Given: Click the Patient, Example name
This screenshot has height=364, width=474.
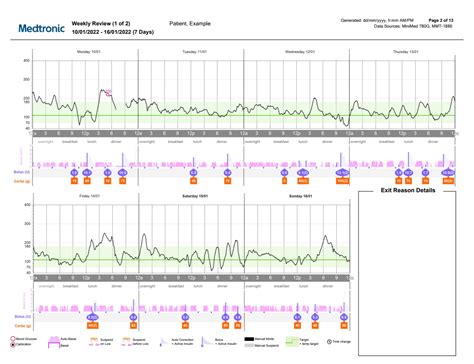Looking at the screenshot, I should coord(190,23).
